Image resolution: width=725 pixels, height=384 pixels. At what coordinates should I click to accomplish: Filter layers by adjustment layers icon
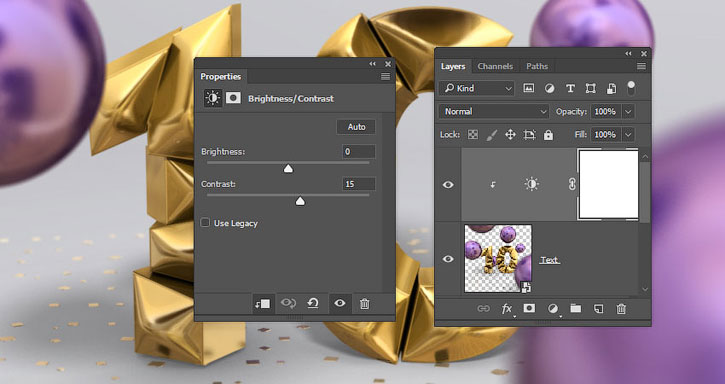(x=549, y=88)
